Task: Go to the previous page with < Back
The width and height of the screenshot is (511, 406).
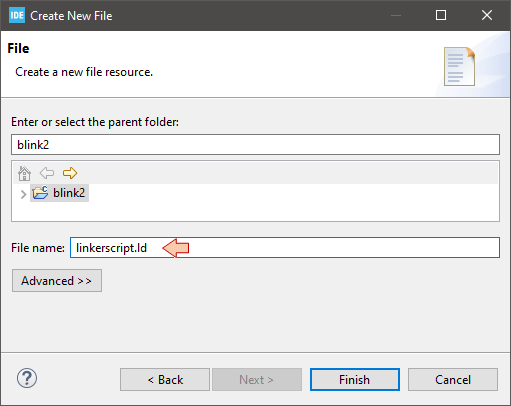Action: (x=165, y=380)
